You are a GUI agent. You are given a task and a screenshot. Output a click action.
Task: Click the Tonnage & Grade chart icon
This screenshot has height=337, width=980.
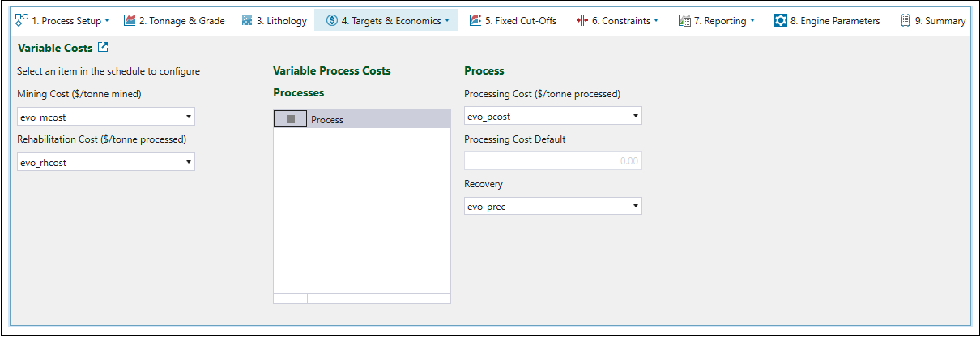click(x=130, y=20)
